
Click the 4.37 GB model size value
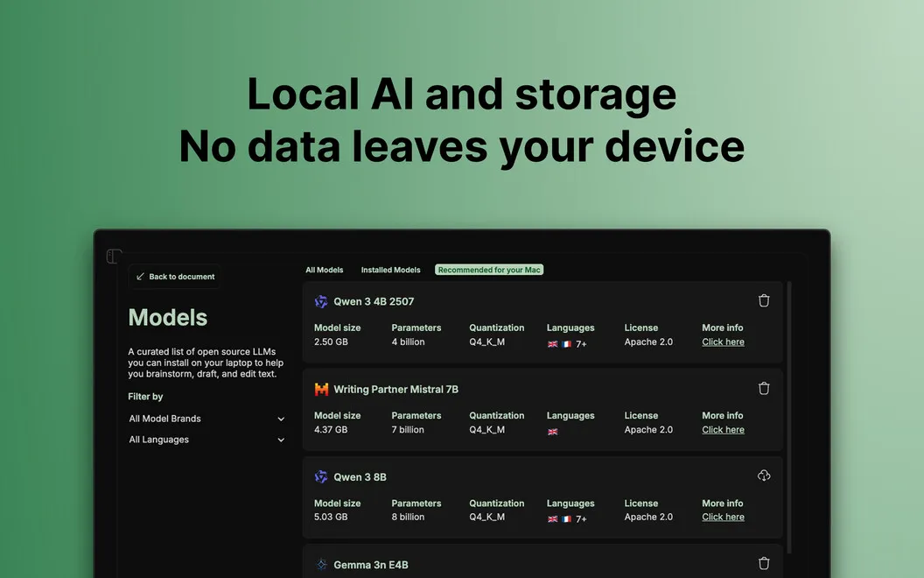[x=331, y=430]
